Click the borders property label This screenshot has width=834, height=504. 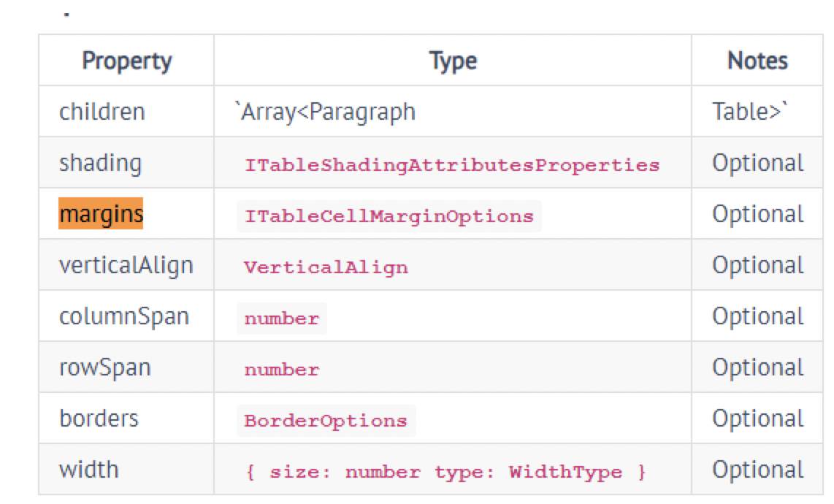88,419
